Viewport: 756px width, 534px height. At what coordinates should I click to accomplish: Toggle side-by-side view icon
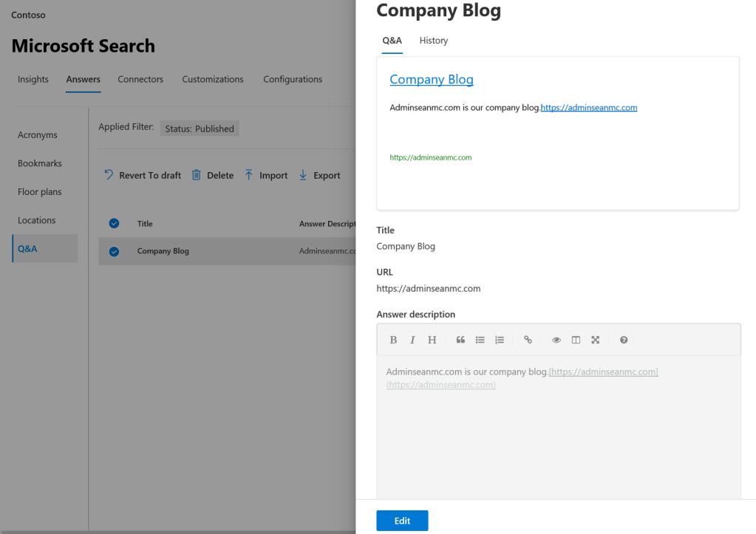pyautogui.click(x=576, y=340)
